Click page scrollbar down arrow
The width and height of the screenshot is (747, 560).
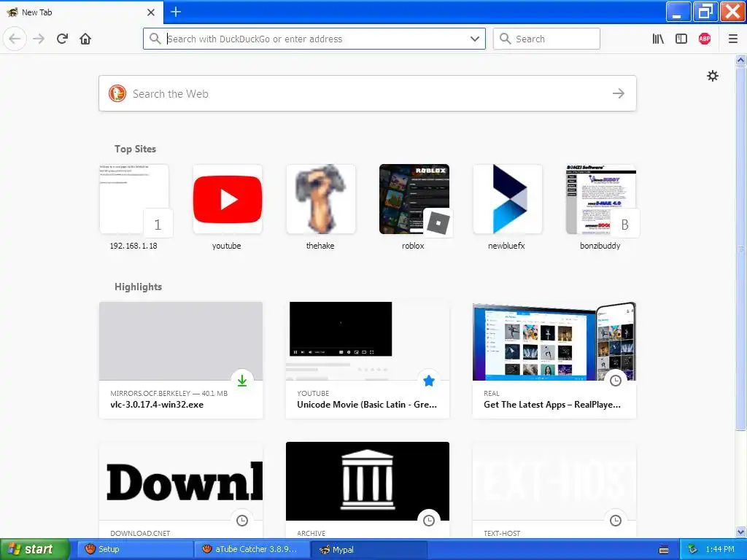(741, 532)
